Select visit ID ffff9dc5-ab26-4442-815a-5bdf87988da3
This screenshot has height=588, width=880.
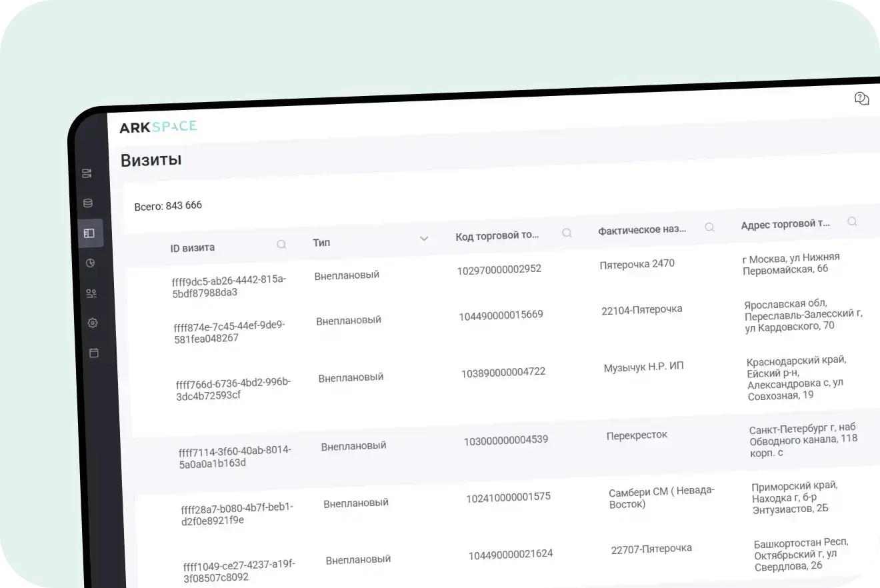pos(229,286)
